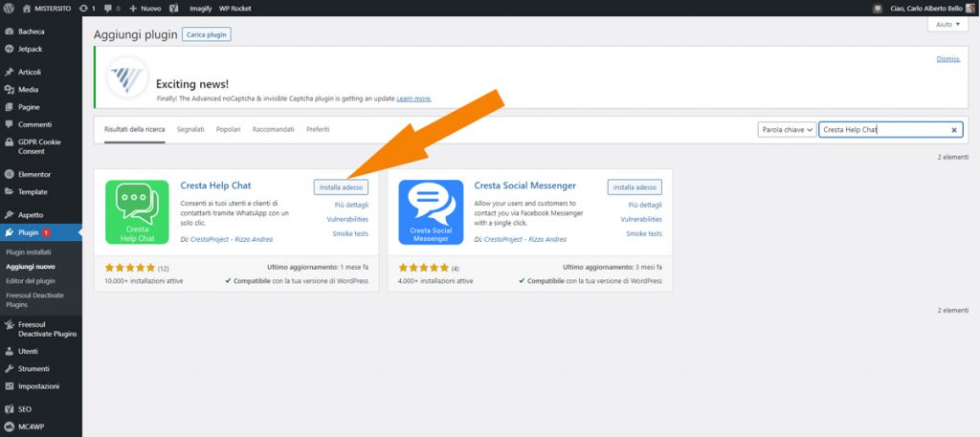Switch to Risultati della ricerca tab
980x437 pixels.
tap(134, 129)
